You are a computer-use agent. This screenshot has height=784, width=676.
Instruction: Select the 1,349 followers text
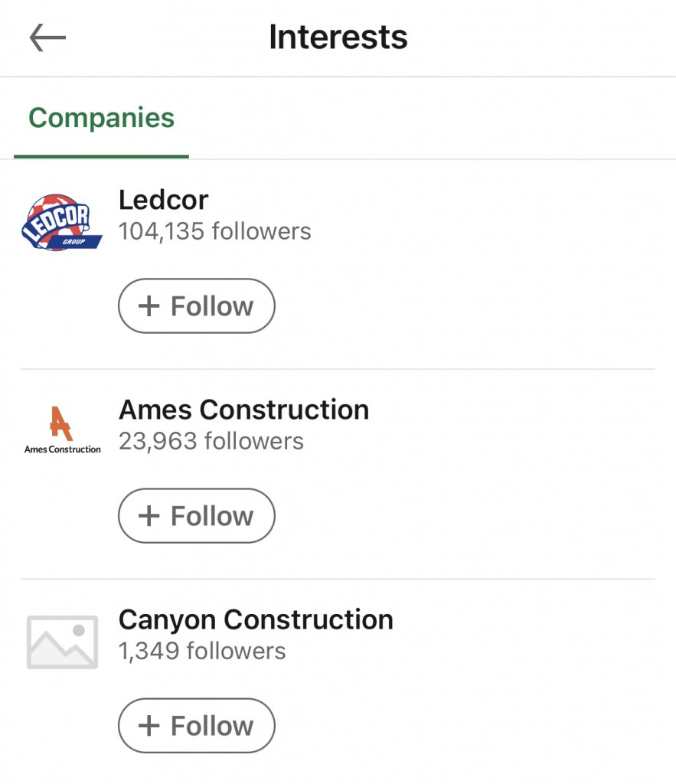(201, 651)
